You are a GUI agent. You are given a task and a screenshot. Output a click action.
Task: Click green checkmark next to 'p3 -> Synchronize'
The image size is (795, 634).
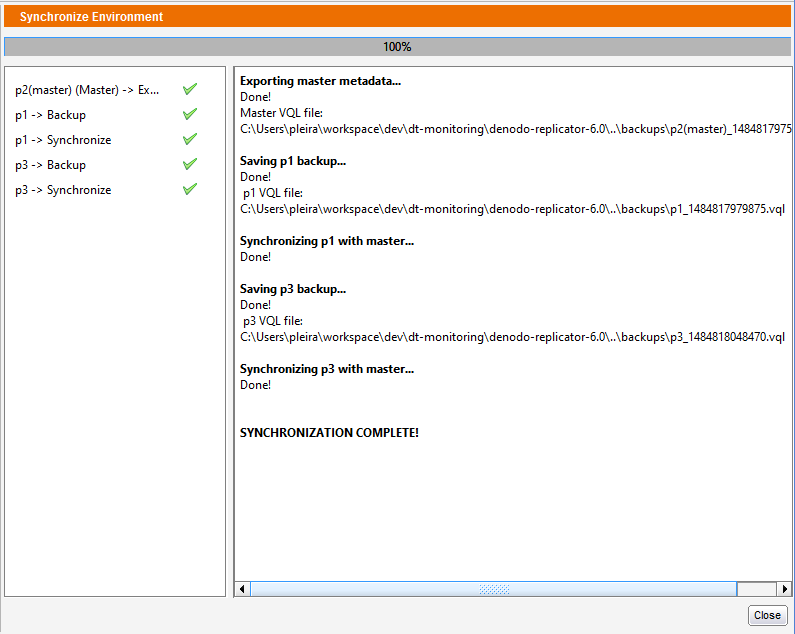190,189
